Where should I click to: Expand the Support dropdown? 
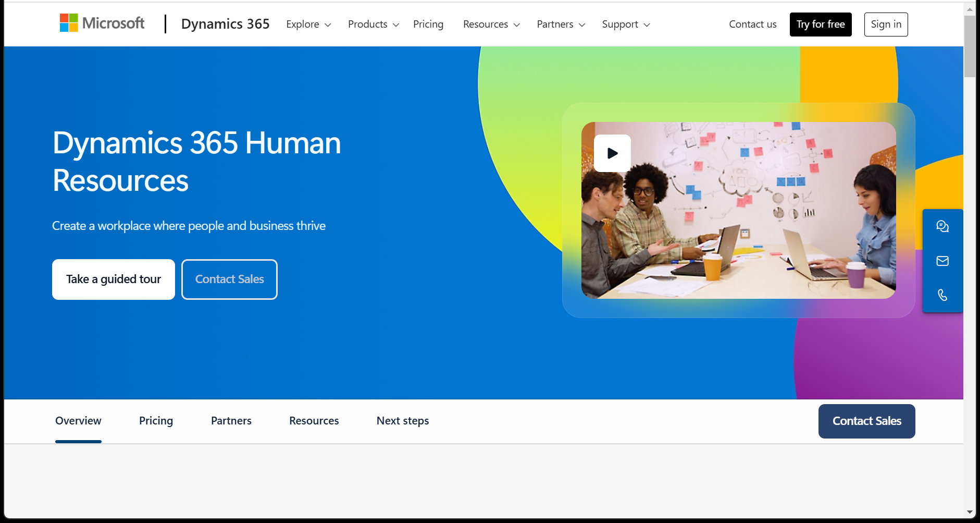tap(626, 24)
